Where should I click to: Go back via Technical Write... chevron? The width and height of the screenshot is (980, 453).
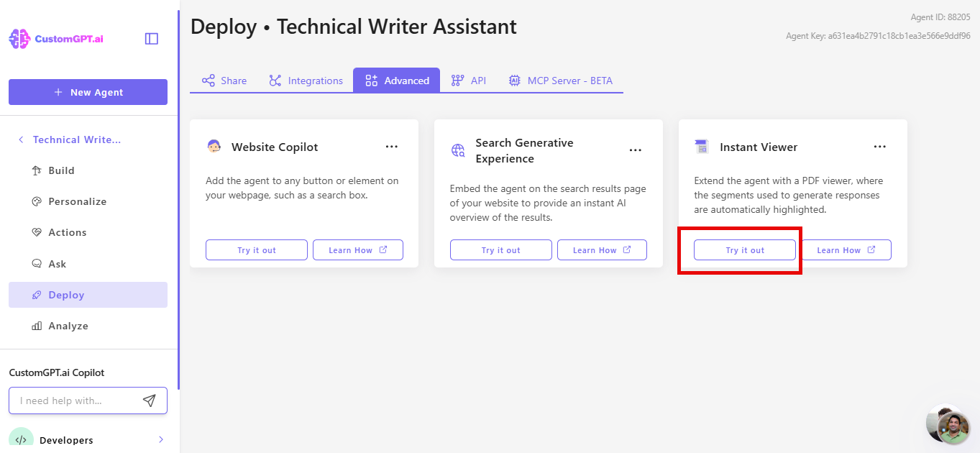pyautogui.click(x=21, y=139)
